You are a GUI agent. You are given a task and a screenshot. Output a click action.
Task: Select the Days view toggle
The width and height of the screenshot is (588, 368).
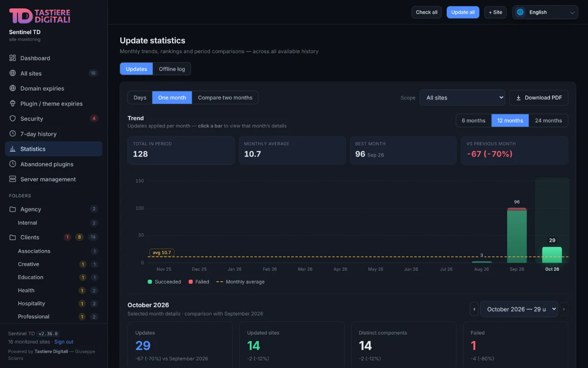(x=140, y=98)
